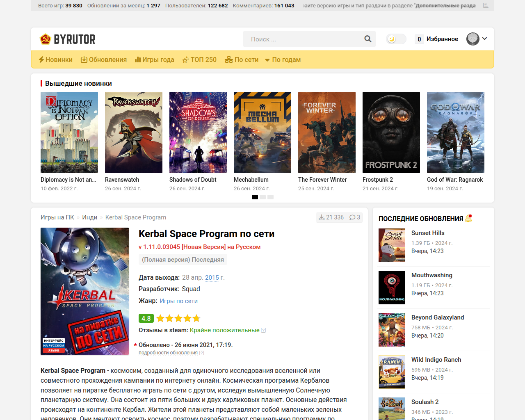Click the BYRUTOR star logo
Viewport: 525px width, 420px height.
(45, 39)
